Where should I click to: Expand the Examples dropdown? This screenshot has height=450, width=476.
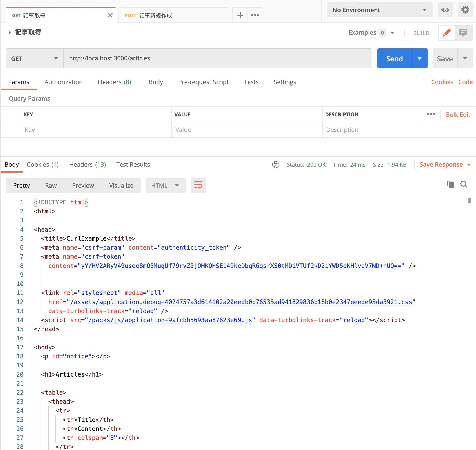pos(392,33)
